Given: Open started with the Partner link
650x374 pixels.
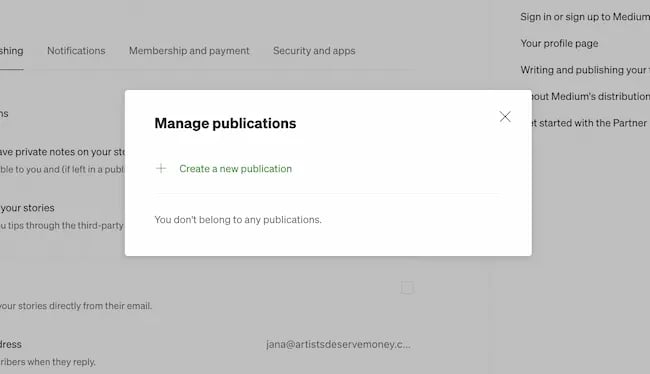Looking at the screenshot, I should click(x=590, y=123).
